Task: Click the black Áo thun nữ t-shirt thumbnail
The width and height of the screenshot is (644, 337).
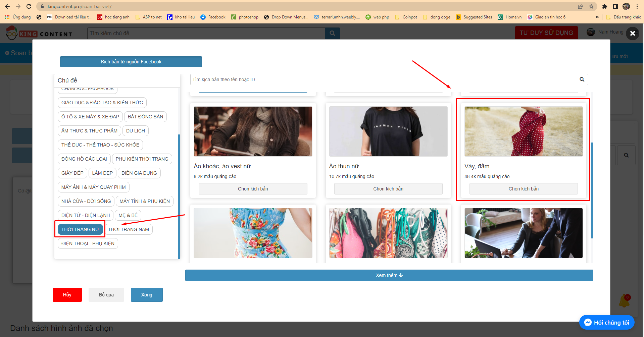Action: pos(388,131)
